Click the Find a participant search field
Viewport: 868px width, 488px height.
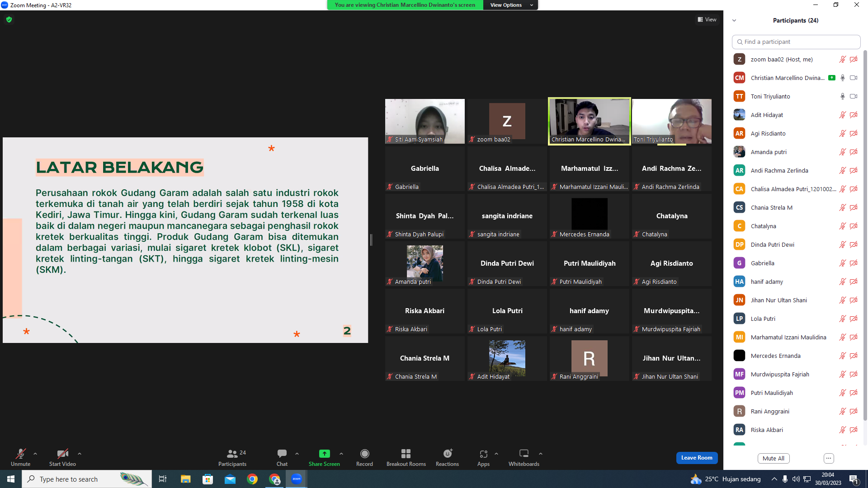point(796,42)
